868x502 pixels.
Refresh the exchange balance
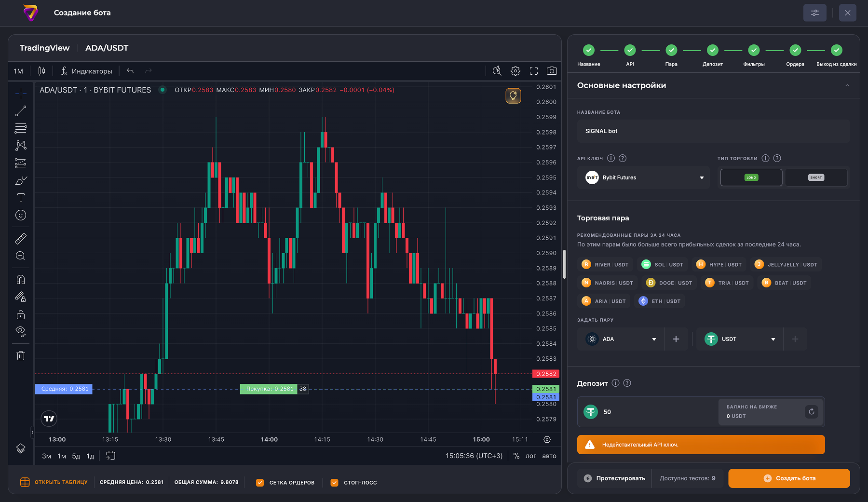click(x=812, y=411)
